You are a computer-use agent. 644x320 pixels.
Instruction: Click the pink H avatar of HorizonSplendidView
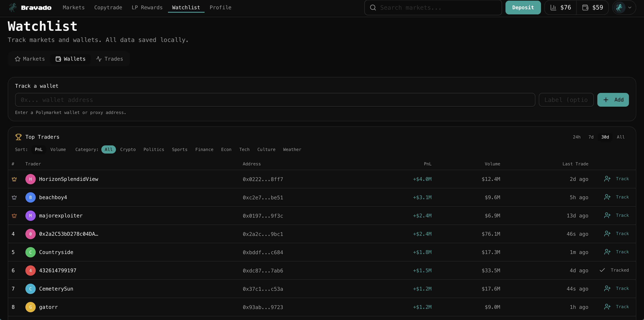coord(31,179)
